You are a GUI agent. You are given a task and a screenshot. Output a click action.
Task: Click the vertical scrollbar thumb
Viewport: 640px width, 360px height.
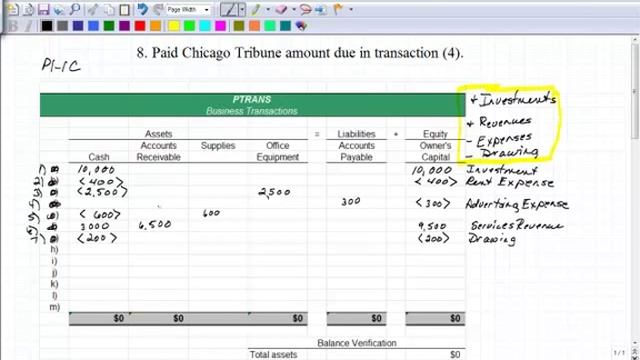636,92
